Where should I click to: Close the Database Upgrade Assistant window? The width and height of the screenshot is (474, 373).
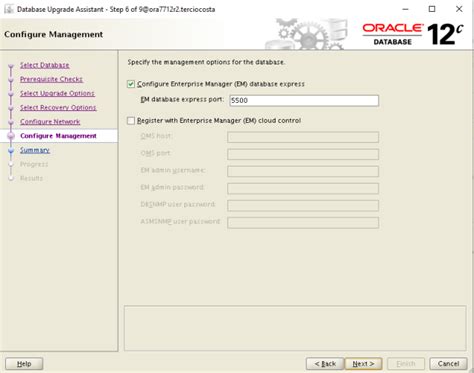(459, 9)
